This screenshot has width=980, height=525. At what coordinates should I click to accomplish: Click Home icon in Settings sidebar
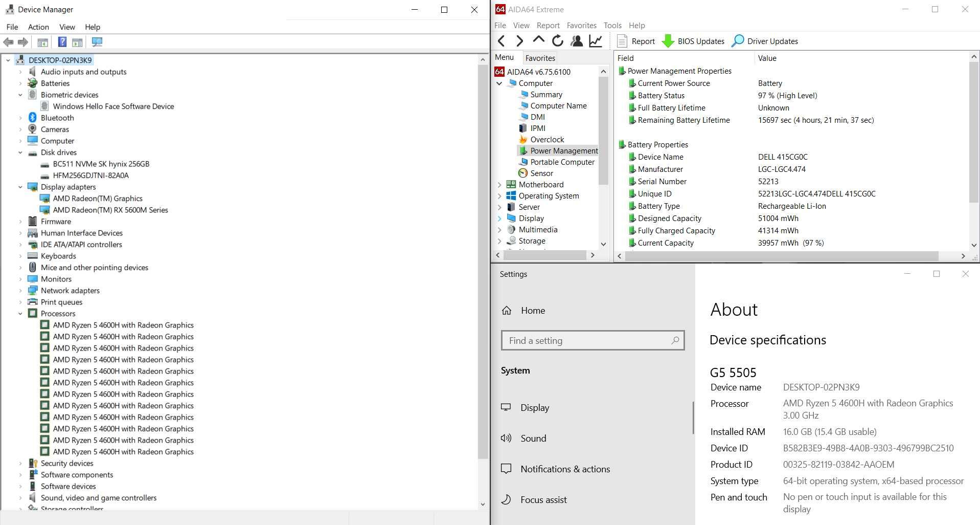507,311
